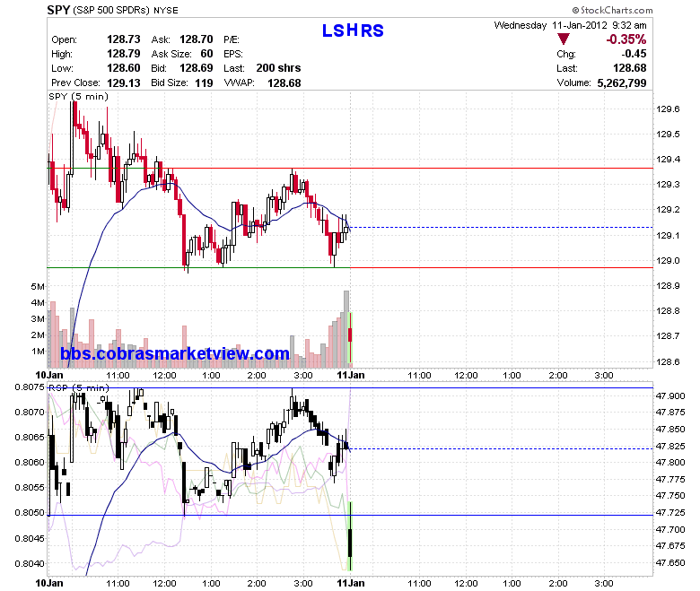Click the EPS label in the quote header
The height and width of the screenshot is (591, 700).
[x=233, y=54]
